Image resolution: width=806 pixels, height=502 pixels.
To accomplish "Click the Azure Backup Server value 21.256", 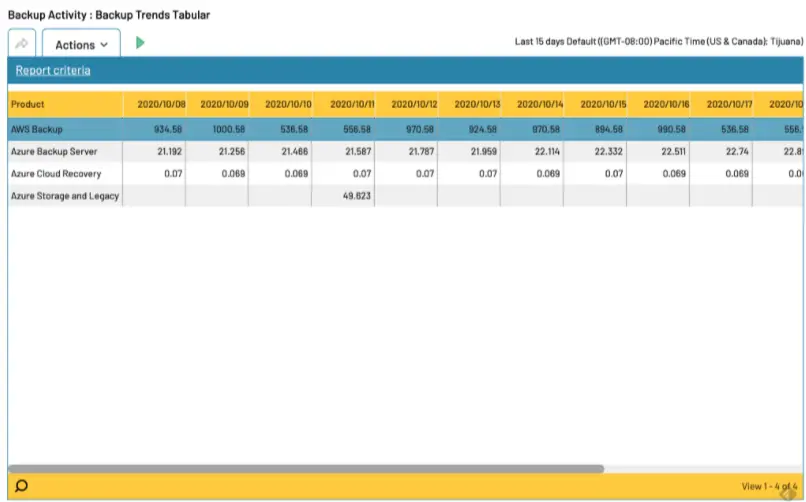I will (232, 152).
